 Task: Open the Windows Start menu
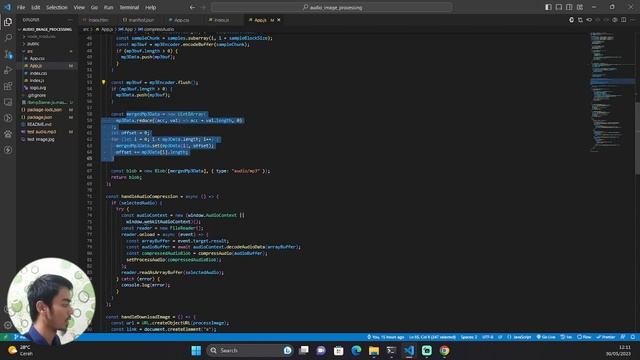tap(196, 351)
